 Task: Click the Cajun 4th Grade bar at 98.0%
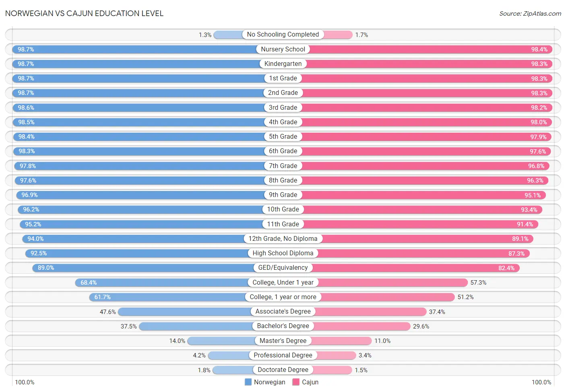click(x=427, y=122)
